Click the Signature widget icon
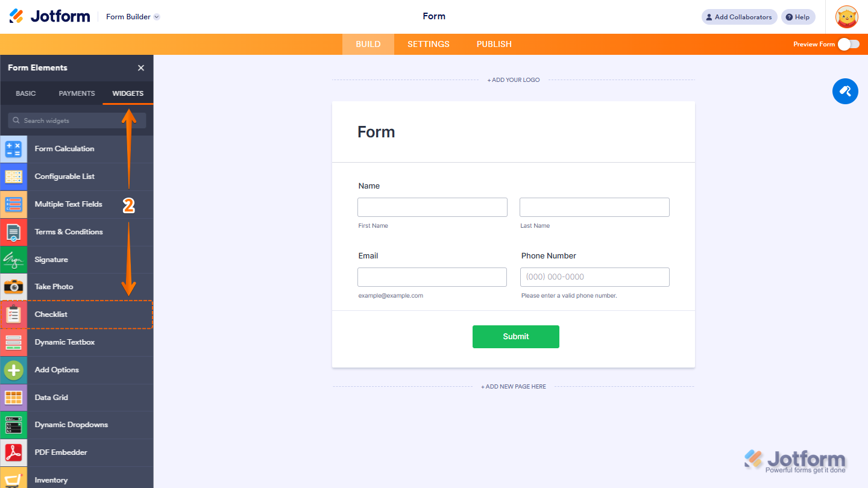Screen dimensions: 868x488 point(14,260)
